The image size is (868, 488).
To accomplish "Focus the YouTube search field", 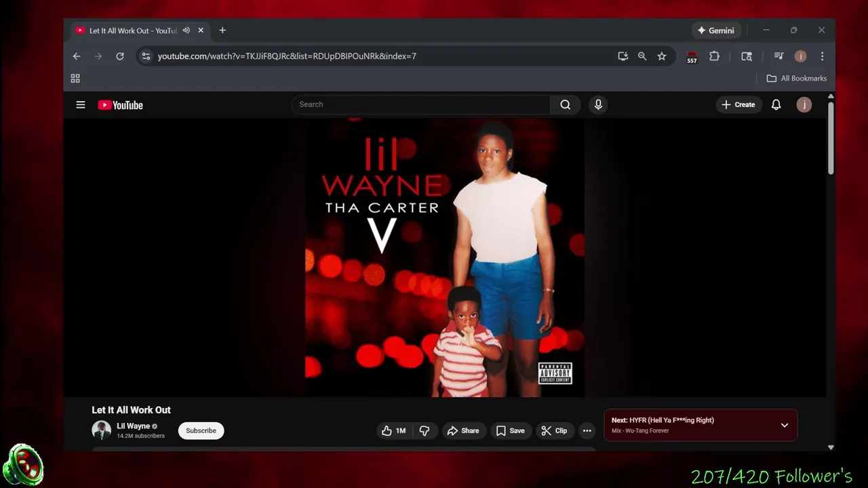I will pos(420,104).
